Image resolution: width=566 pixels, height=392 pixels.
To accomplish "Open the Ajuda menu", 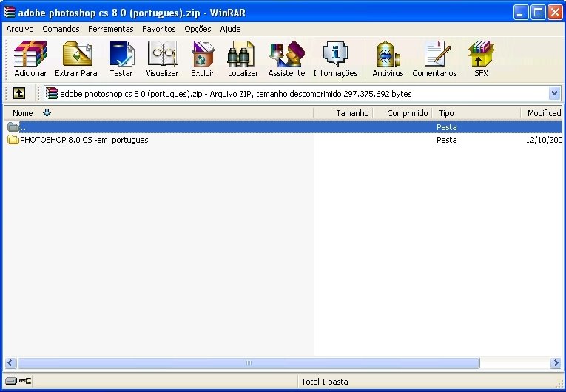I will [230, 29].
